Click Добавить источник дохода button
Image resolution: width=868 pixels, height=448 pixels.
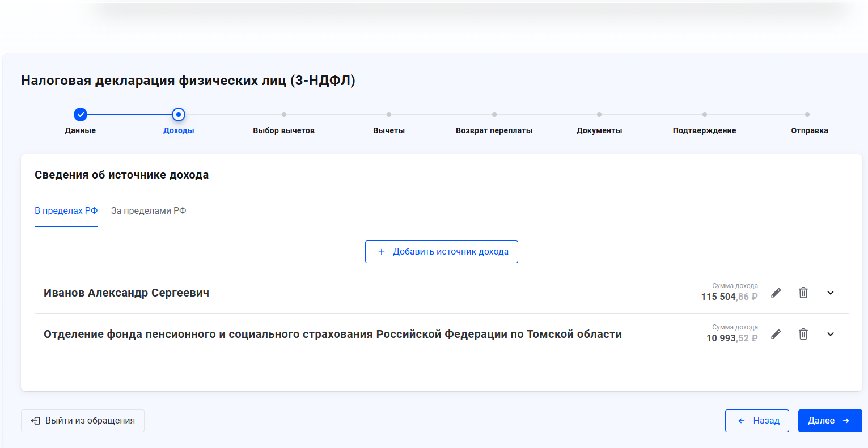[x=441, y=252]
